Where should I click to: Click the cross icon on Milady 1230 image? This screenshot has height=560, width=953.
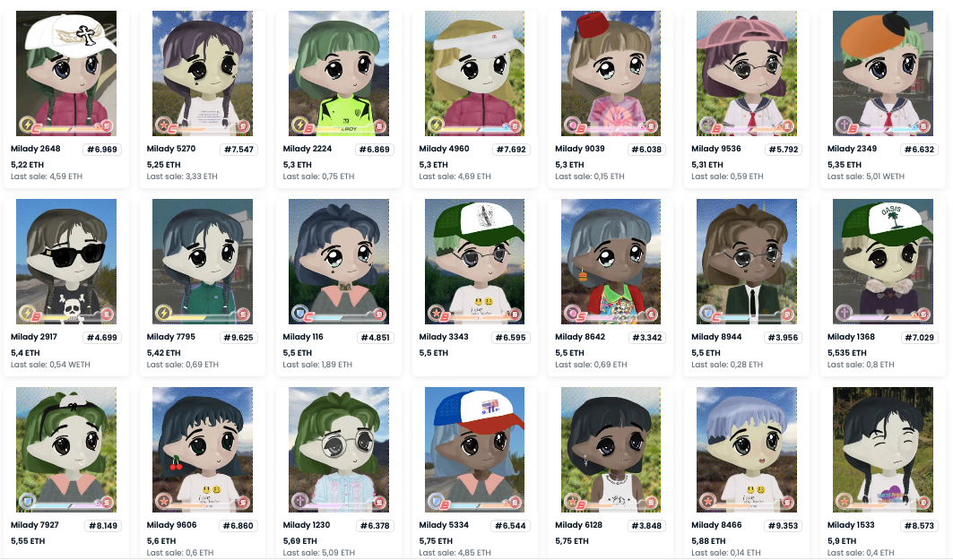(x=299, y=501)
